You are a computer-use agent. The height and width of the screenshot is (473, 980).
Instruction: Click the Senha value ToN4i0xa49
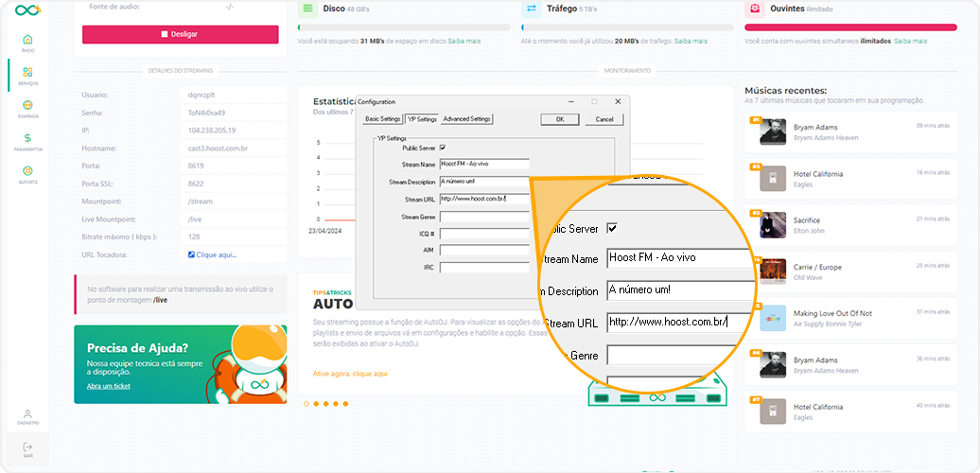tap(207, 114)
